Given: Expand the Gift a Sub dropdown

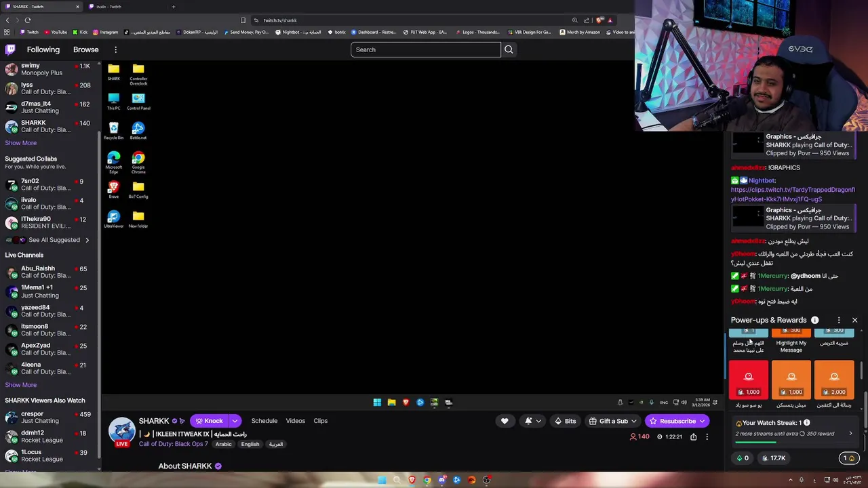Looking at the screenshot, I should tap(633, 421).
